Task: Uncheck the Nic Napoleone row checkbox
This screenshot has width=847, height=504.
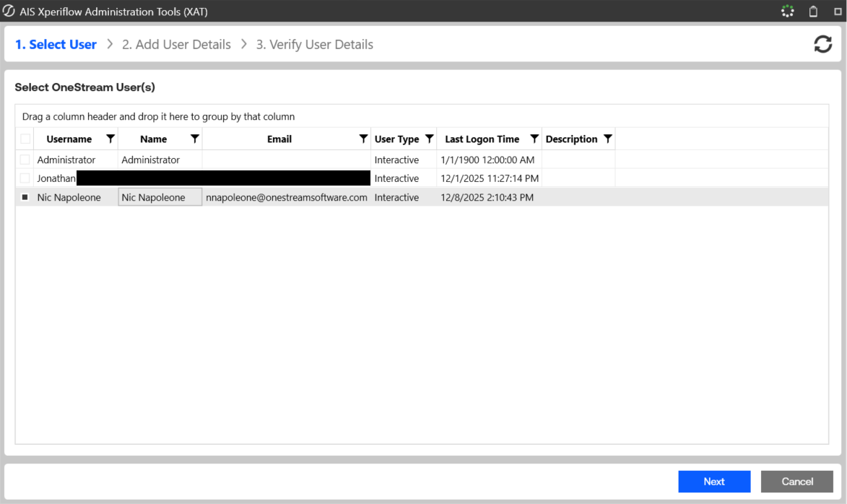Action: click(25, 197)
